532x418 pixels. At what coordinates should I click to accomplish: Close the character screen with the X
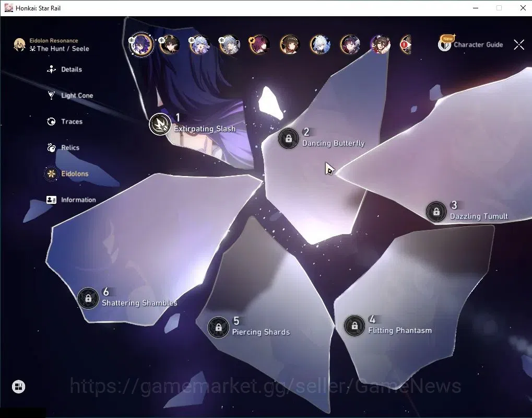[x=519, y=44]
